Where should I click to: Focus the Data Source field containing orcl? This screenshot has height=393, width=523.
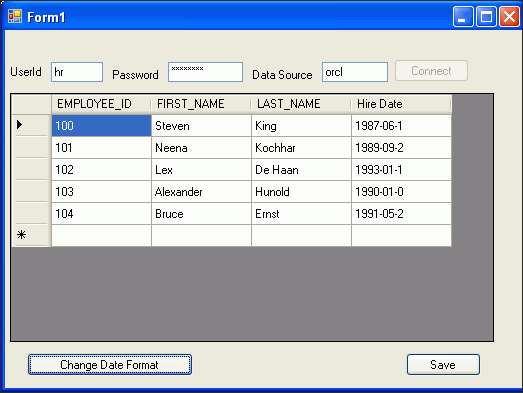tap(355, 72)
